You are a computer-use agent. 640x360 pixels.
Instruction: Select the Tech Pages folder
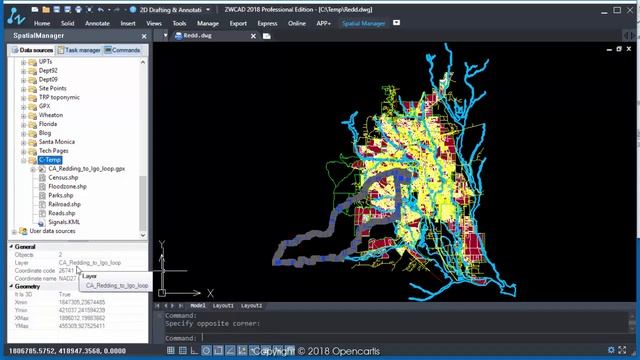pyautogui.click(x=53, y=151)
